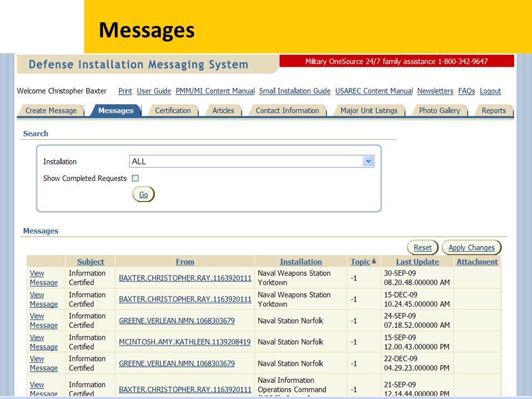Click the date text 30-SEP-09 08.20.48.000000 AM

pyautogui.click(x=417, y=278)
